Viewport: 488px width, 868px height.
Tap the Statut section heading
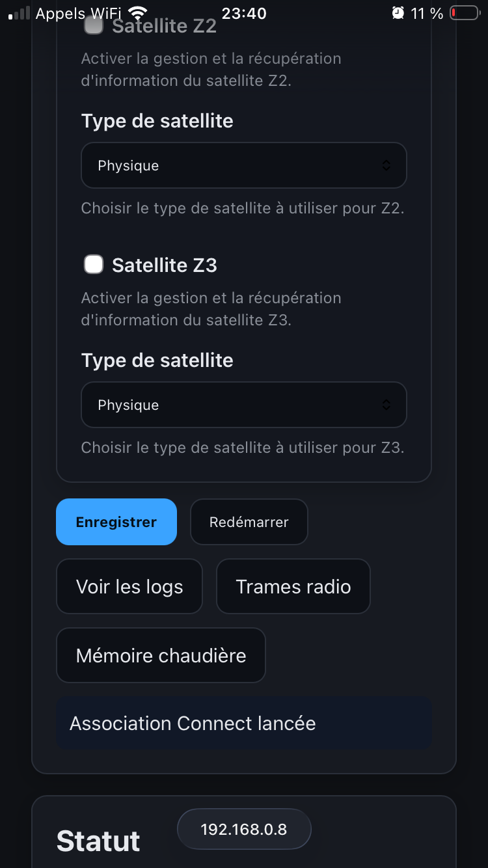tap(98, 841)
